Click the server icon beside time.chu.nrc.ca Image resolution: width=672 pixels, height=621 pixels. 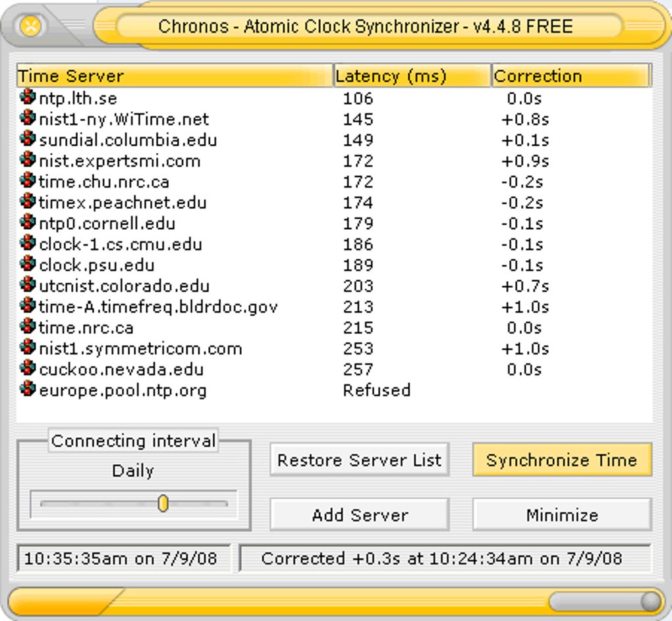[x=28, y=180]
